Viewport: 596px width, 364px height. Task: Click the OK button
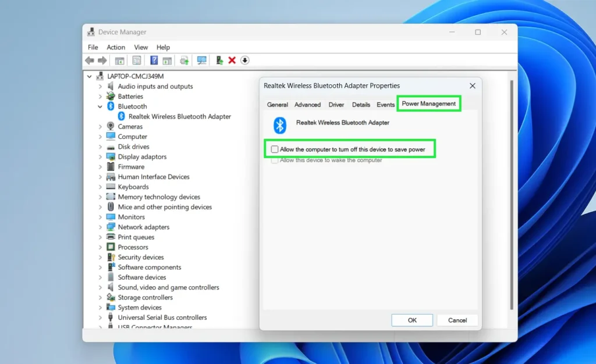pyautogui.click(x=412, y=320)
